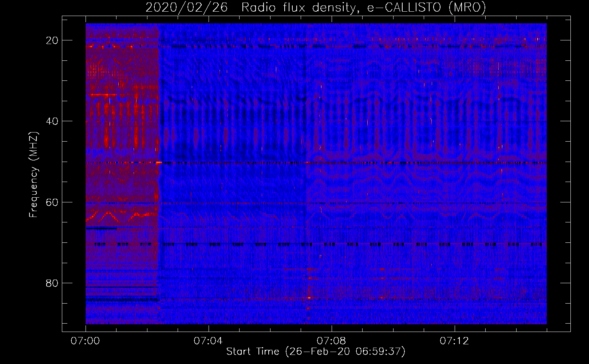Viewport: 589px width, 364px height.
Task: Click the 07:00 time tick label
Action: pyautogui.click(x=85, y=341)
